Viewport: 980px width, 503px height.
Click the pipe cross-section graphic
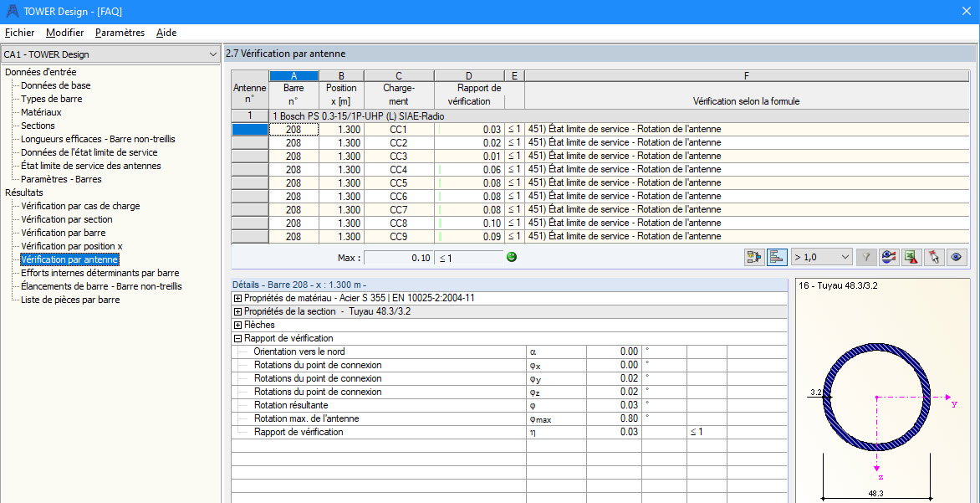coord(877,398)
